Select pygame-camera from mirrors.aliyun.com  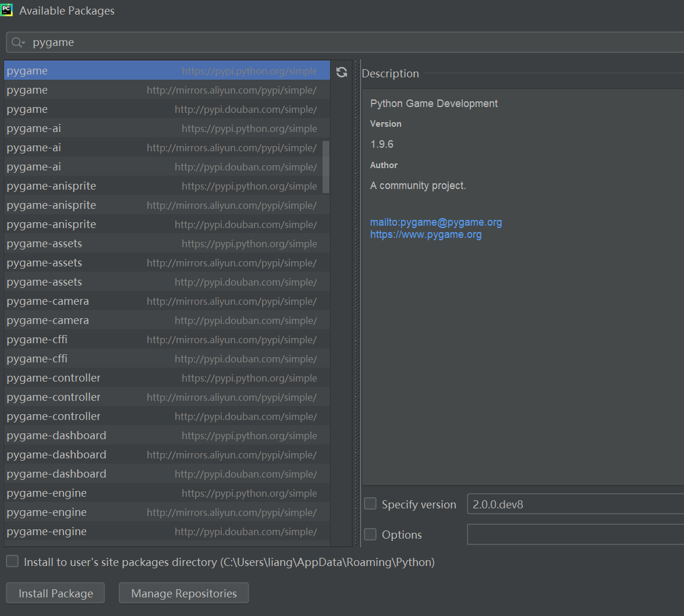point(167,301)
